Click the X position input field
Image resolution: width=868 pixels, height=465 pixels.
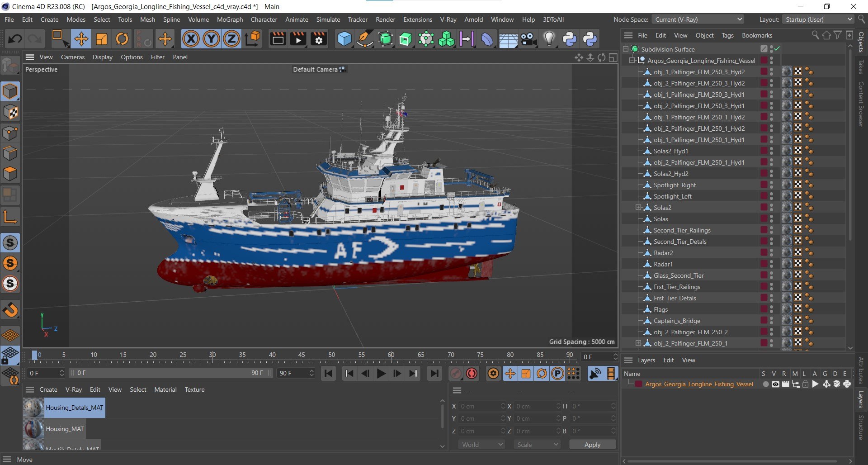481,406
